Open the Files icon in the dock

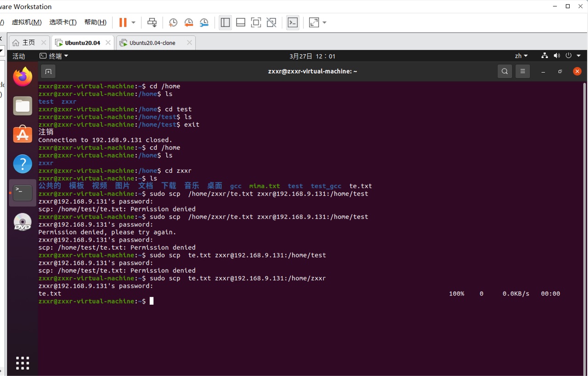click(x=23, y=106)
